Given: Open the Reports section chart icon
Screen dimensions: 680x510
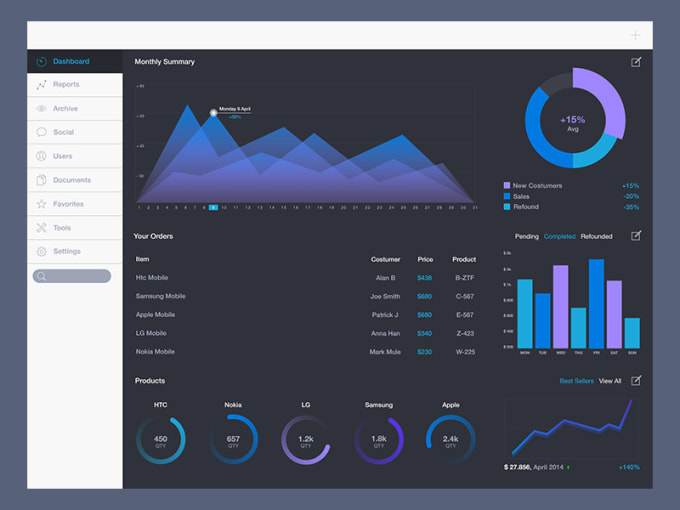Looking at the screenshot, I should click(x=42, y=85).
